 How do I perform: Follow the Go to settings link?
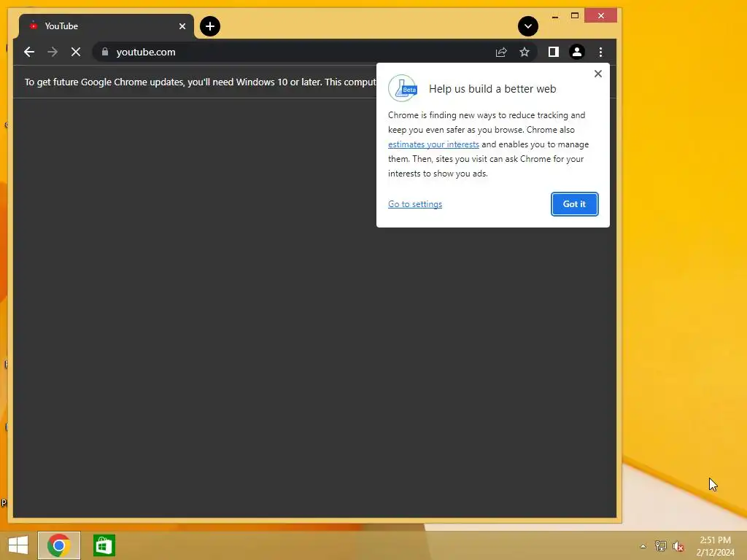[x=415, y=204]
